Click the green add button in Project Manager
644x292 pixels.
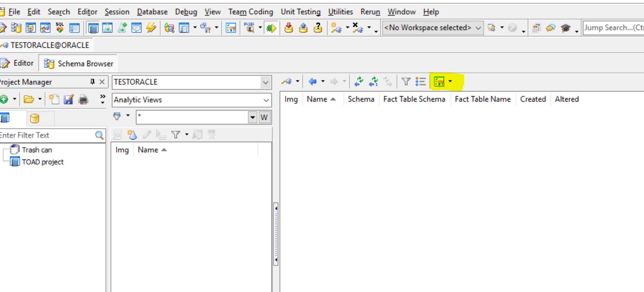click(x=3, y=100)
